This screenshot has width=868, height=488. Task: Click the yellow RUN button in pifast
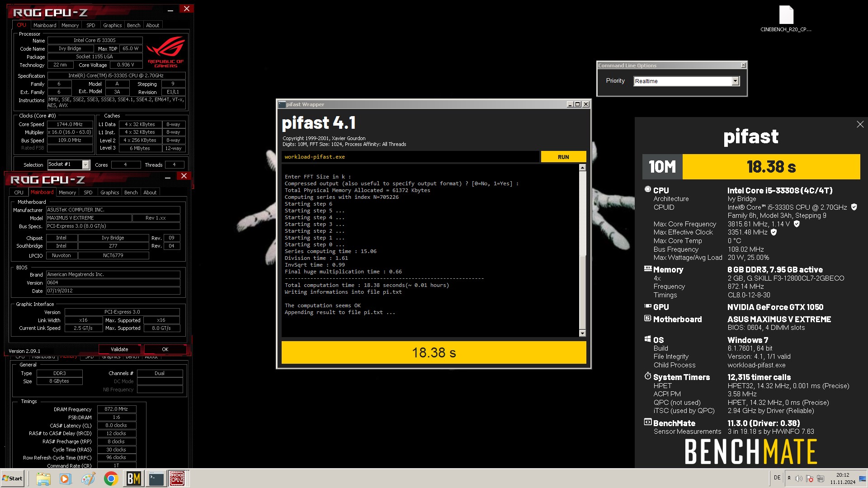[563, 157]
